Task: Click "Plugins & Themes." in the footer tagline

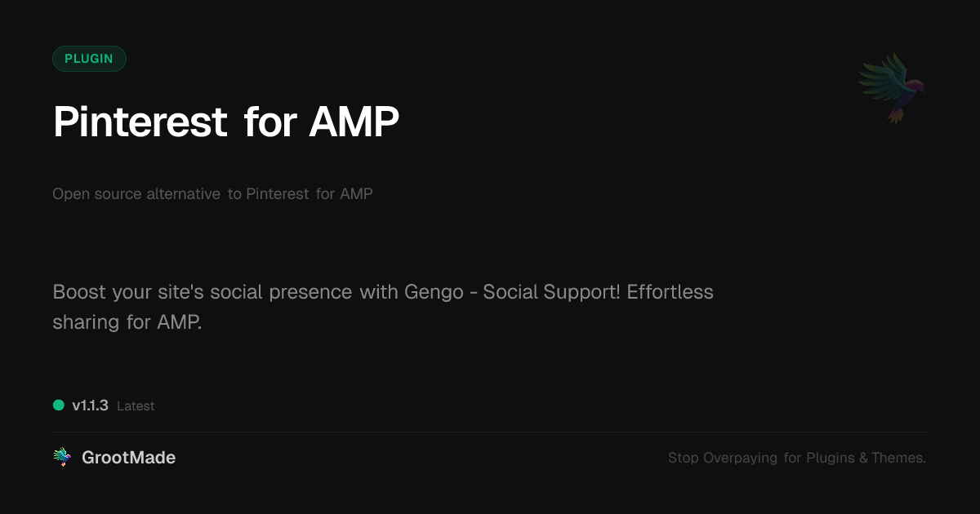Action: point(866,459)
